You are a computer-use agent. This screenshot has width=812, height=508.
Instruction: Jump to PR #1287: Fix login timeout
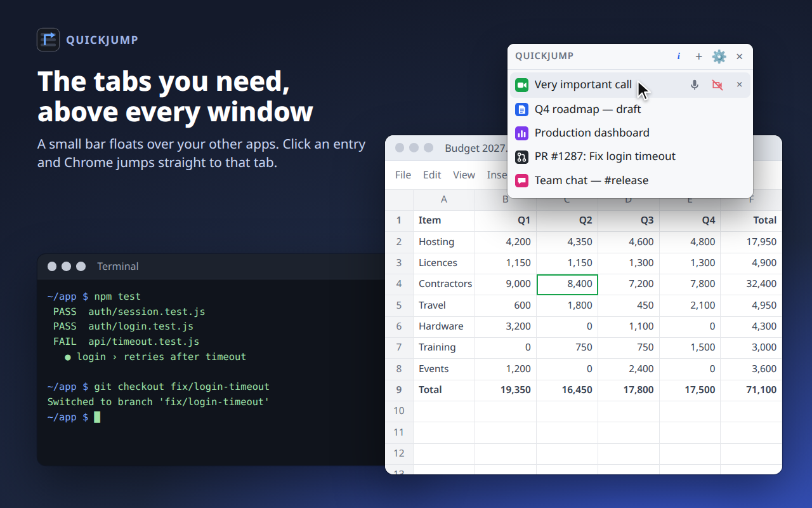click(x=630, y=157)
